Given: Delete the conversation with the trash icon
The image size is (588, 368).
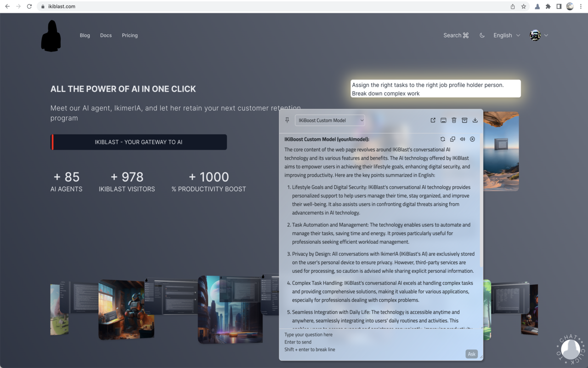Looking at the screenshot, I should [454, 120].
